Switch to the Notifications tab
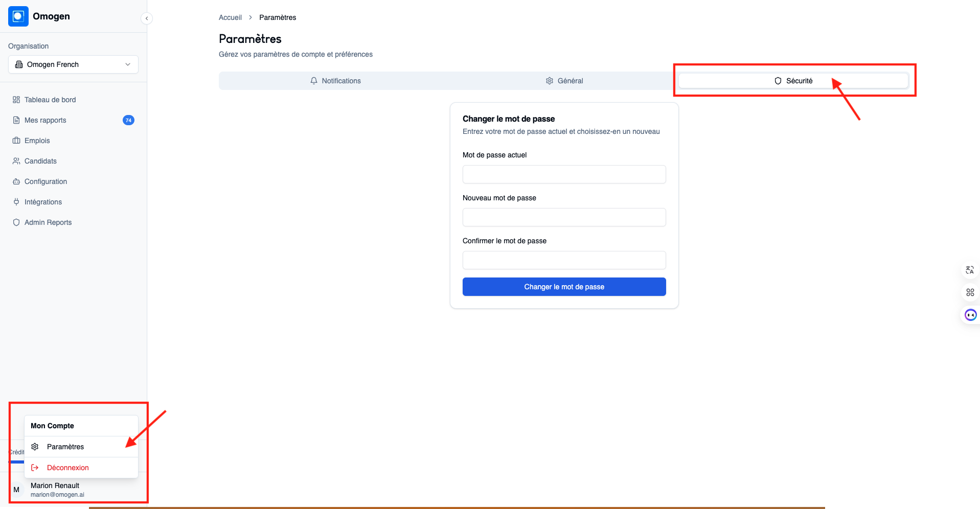 [335, 81]
